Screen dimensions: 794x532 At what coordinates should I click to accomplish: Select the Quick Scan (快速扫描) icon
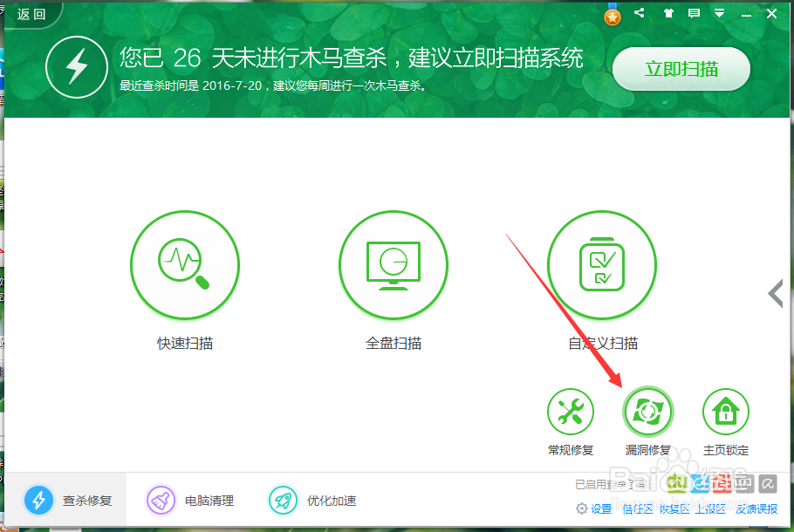[x=185, y=265]
